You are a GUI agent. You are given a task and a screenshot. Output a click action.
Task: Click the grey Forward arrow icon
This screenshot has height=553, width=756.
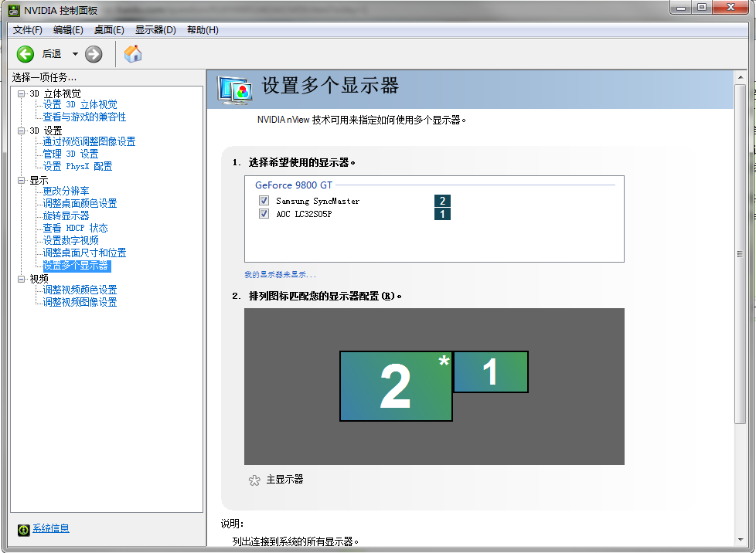point(94,54)
